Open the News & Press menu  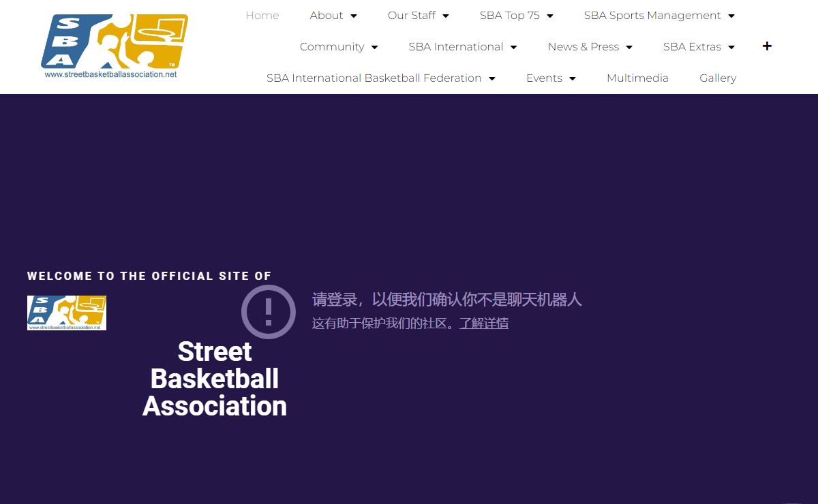pos(584,47)
